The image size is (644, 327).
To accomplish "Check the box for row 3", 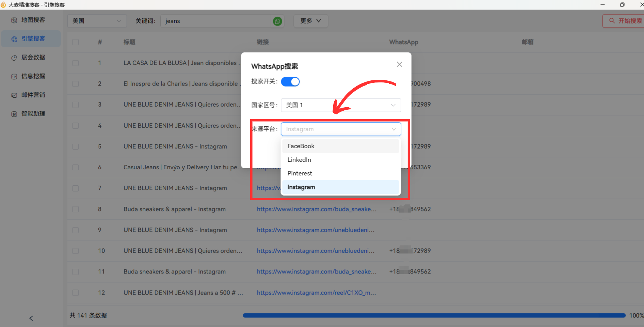I will tap(76, 105).
